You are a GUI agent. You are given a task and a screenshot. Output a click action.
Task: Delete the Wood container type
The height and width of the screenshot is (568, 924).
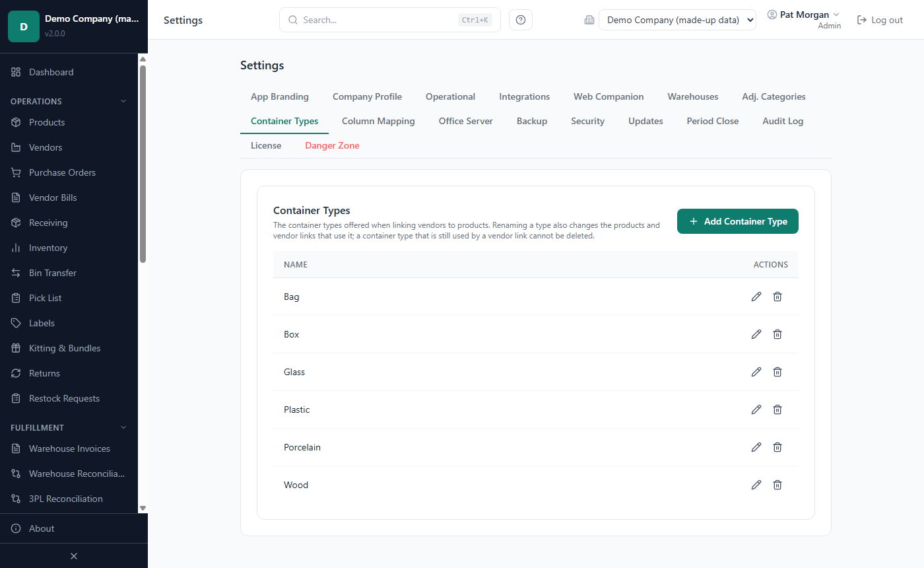click(x=777, y=485)
